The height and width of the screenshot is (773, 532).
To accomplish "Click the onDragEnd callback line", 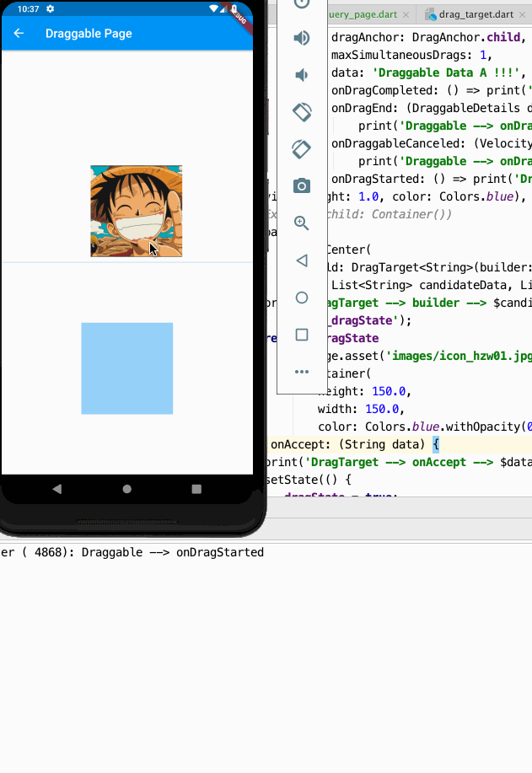I will click(x=432, y=108).
